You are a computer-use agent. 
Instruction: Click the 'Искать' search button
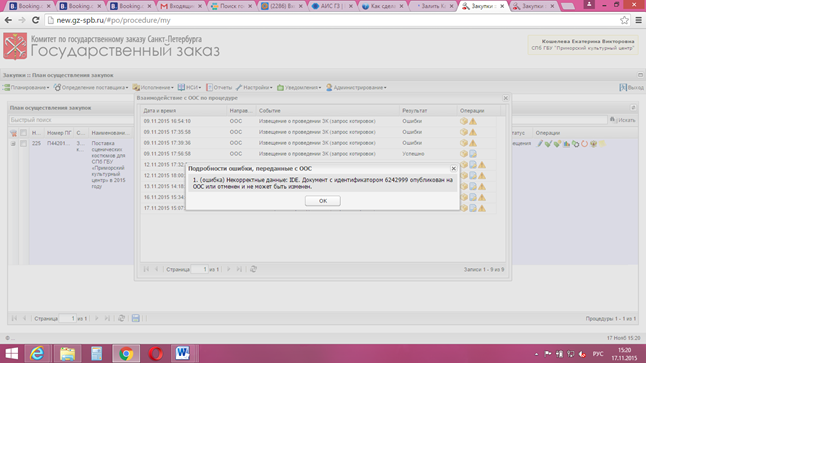[x=623, y=120]
